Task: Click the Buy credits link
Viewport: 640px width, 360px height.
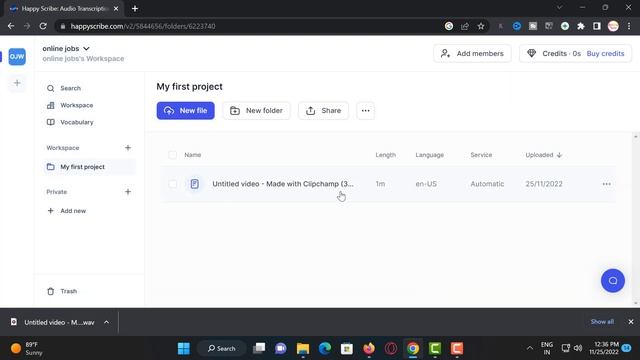Action: pos(605,53)
